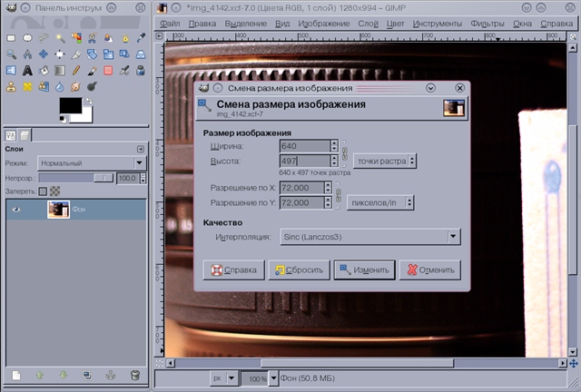Select the Scissors select tool
The height and width of the screenshot is (392, 581).
(x=91, y=37)
